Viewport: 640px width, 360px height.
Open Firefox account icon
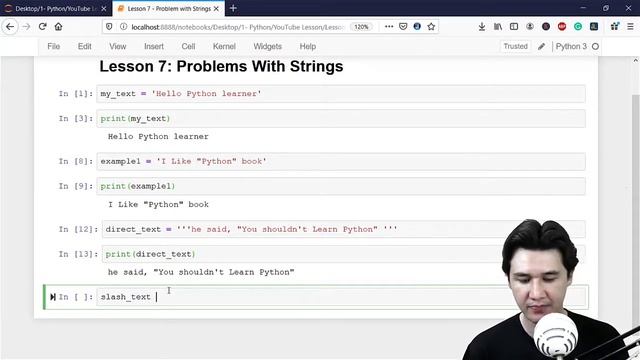pos(530,27)
